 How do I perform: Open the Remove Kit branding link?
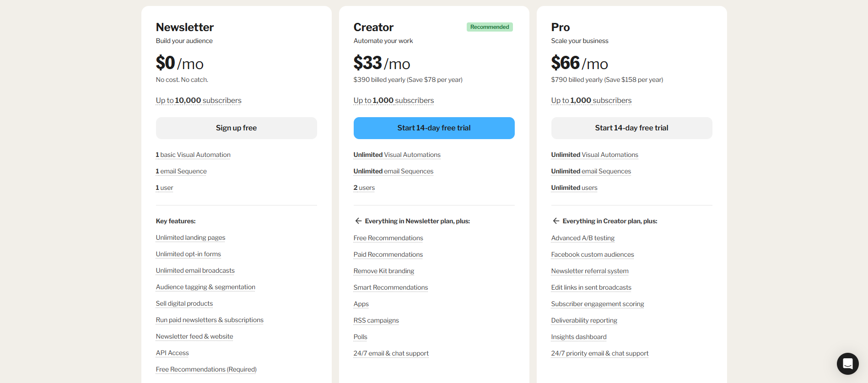[x=383, y=270]
